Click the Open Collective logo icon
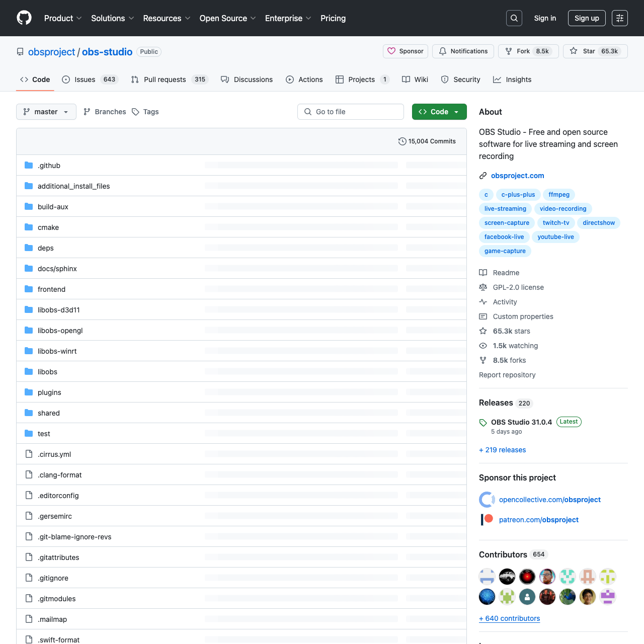The image size is (644, 644). pos(487,500)
